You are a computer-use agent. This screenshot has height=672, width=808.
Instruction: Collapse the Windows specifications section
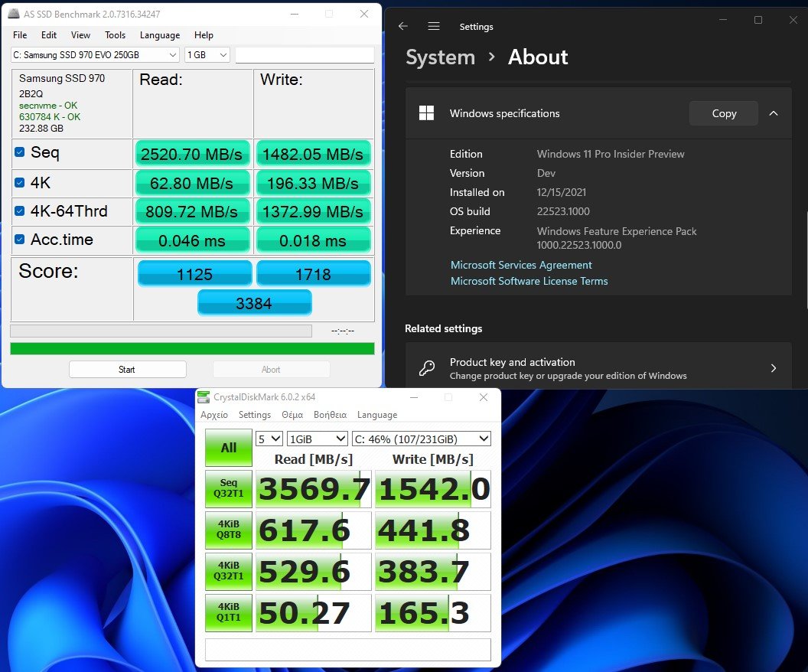pyautogui.click(x=774, y=113)
